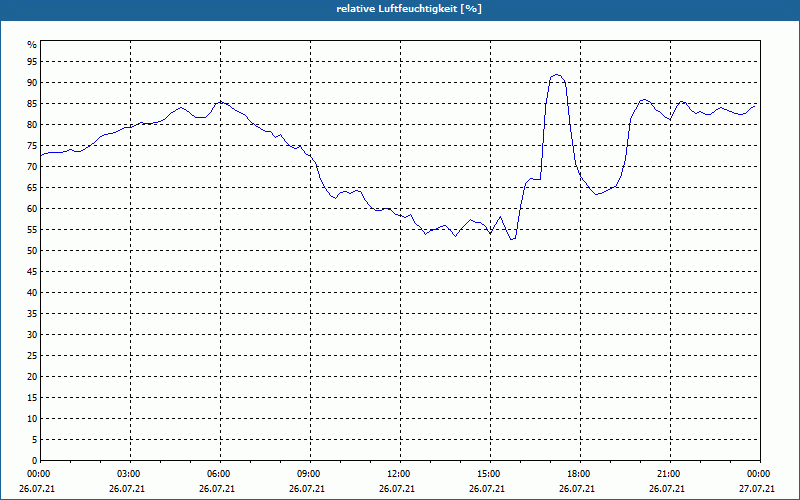This screenshot has width=800, height=500.
Task: Click the title 'relative Luftfeuchtigkeit [%]'
Action: click(x=409, y=9)
